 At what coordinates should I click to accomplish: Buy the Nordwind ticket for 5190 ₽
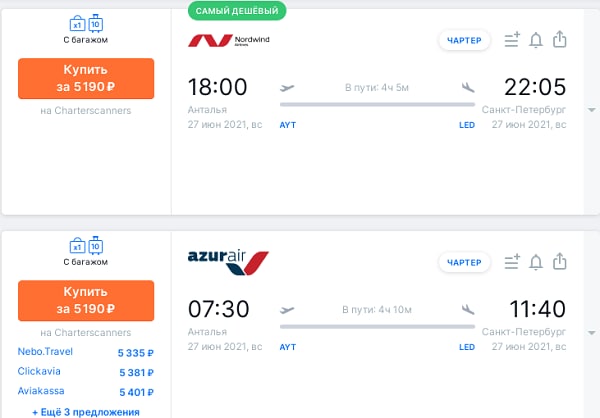pos(86,78)
